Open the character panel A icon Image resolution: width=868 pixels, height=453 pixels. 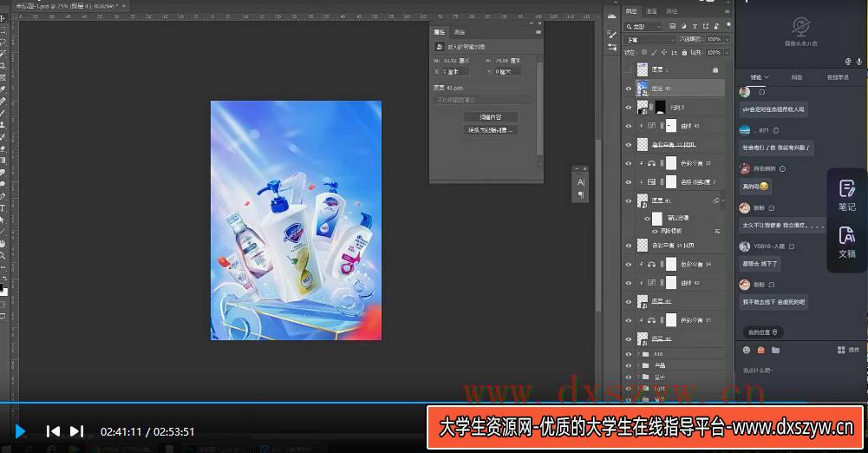581,182
